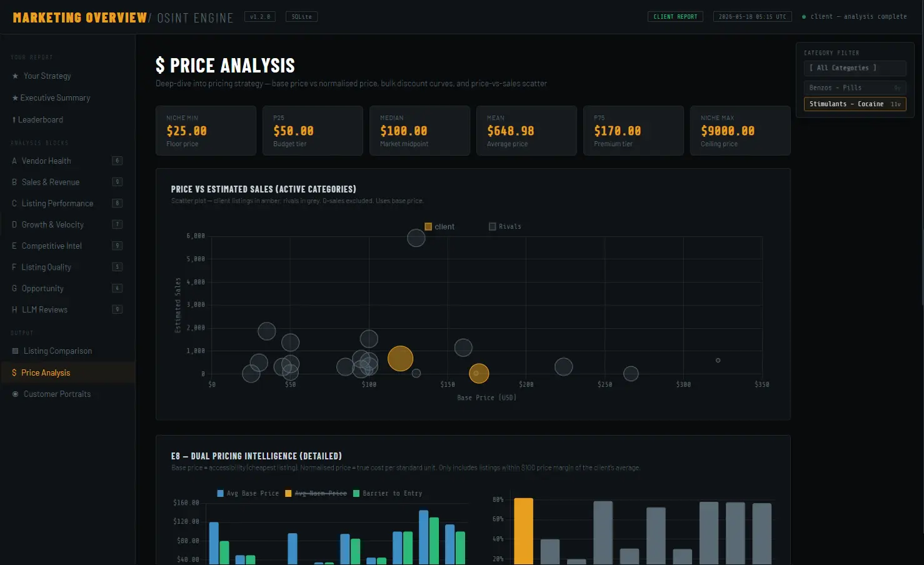The image size is (924, 565).
Task: Open Your Strategy via its star icon
Action: [15, 76]
